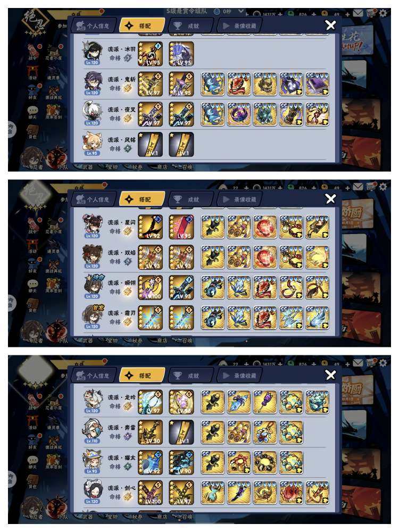Open the 流派·冰羽 ninja avatar
The width and height of the screenshot is (399, 532).
(92, 53)
